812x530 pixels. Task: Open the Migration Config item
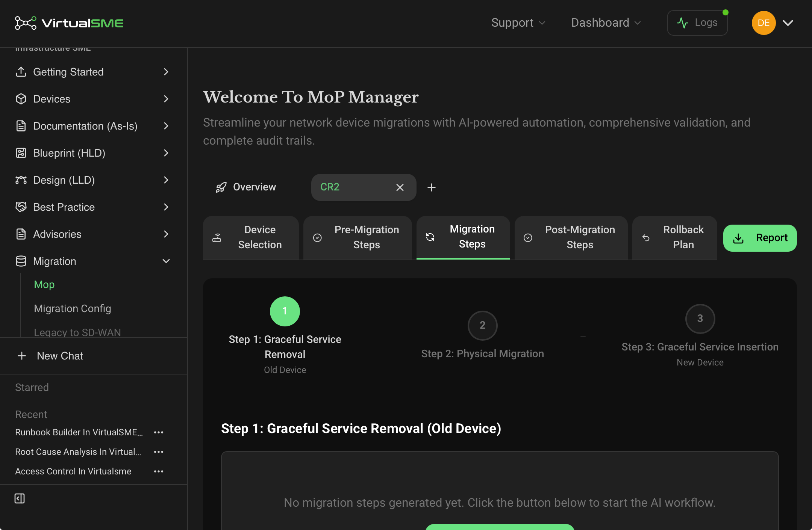pyautogui.click(x=73, y=308)
